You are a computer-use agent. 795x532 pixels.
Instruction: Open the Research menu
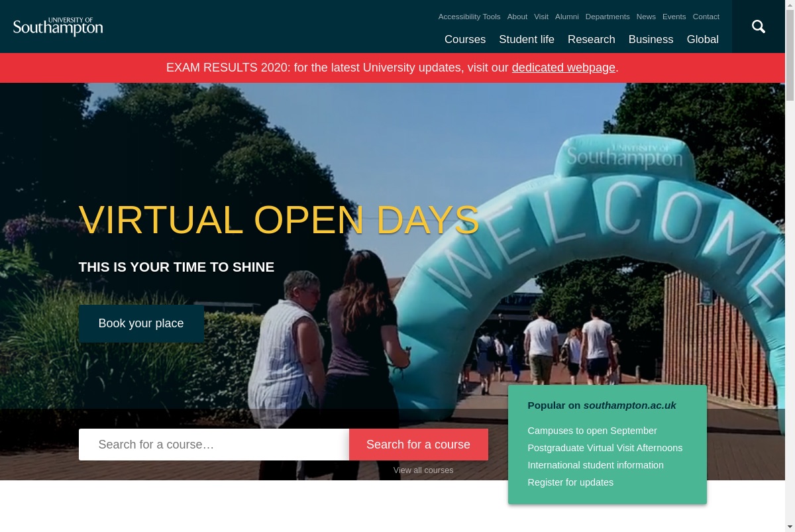tap(592, 39)
